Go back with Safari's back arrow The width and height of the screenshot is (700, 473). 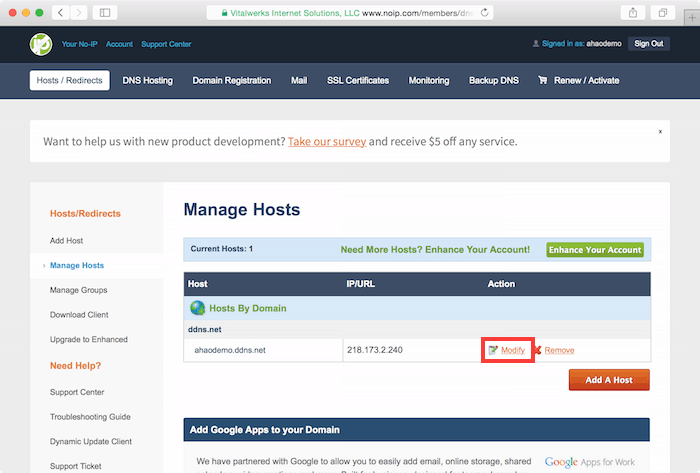[60, 12]
